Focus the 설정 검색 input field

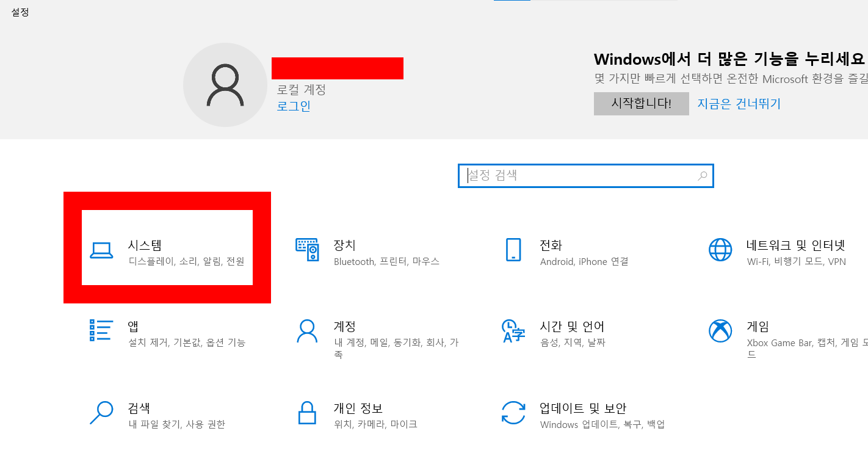pos(585,176)
